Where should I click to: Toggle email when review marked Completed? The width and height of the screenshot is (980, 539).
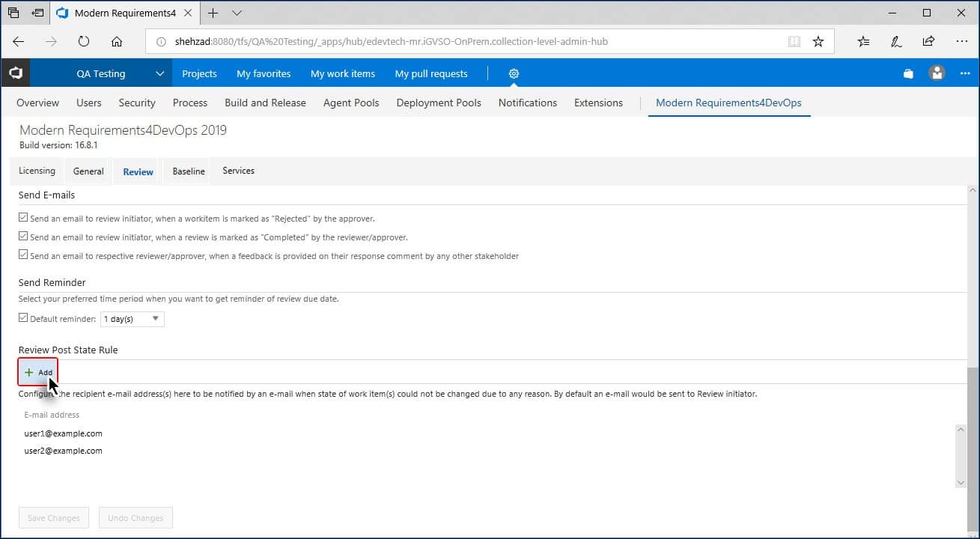point(23,237)
